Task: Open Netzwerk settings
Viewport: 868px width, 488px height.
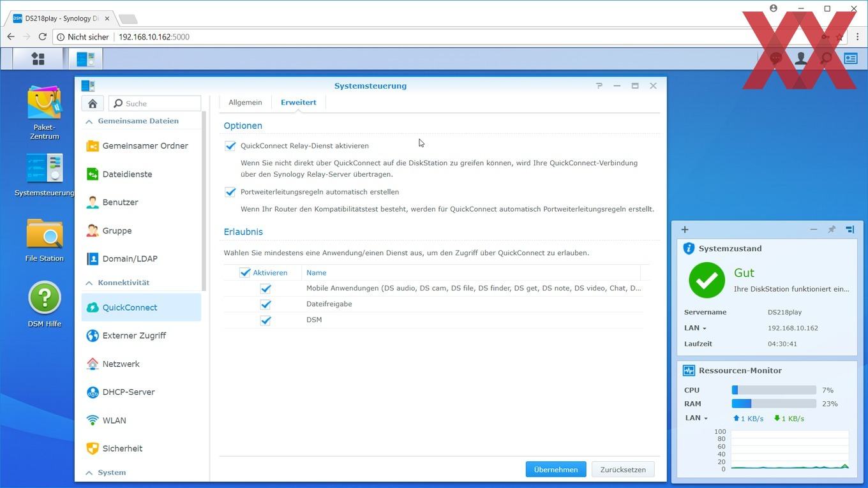Action: point(141,364)
